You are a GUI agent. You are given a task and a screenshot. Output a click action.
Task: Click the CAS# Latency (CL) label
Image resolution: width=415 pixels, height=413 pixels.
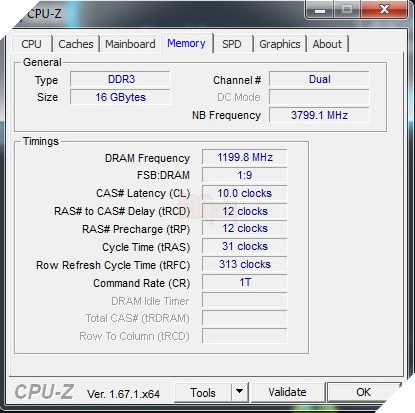tap(143, 193)
